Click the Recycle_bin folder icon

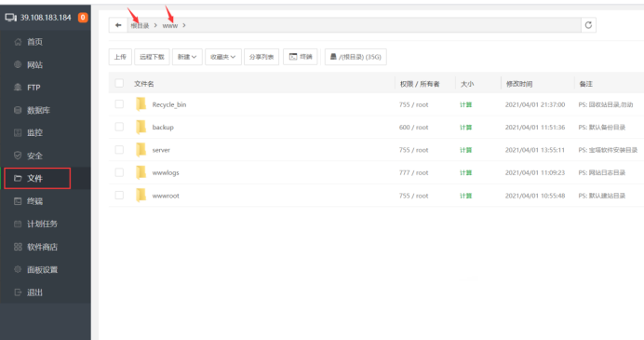[x=141, y=104]
